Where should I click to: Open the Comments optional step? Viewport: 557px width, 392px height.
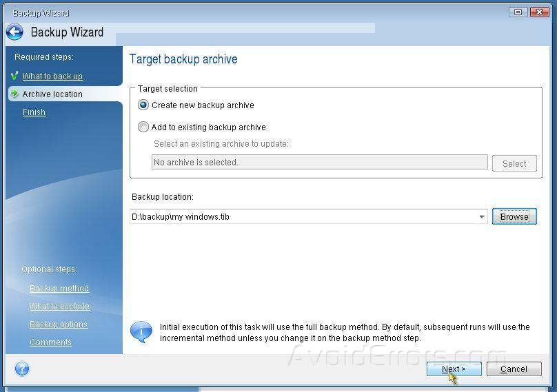tap(50, 342)
